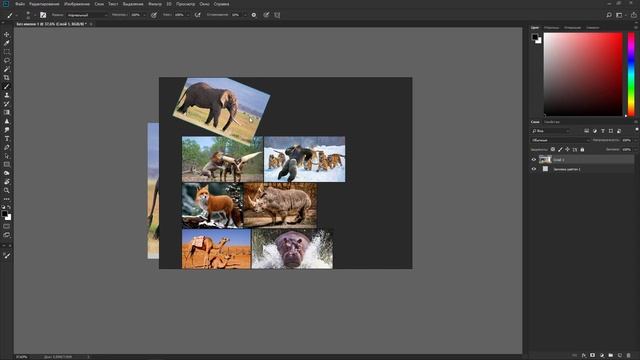The width and height of the screenshot is (640, 360).
Task: Change the screen mode icon
Action: pos(7,235)
